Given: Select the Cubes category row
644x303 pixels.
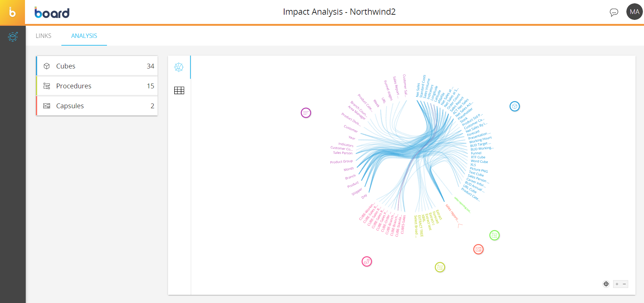Looking at the screenshot, I should point(97,66).
